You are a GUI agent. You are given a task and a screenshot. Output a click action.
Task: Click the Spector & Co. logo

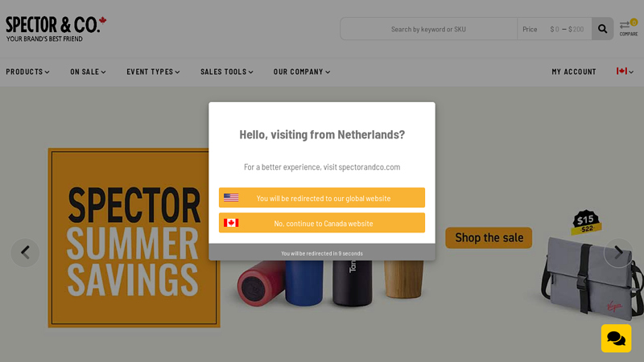[x=56, y=29]
